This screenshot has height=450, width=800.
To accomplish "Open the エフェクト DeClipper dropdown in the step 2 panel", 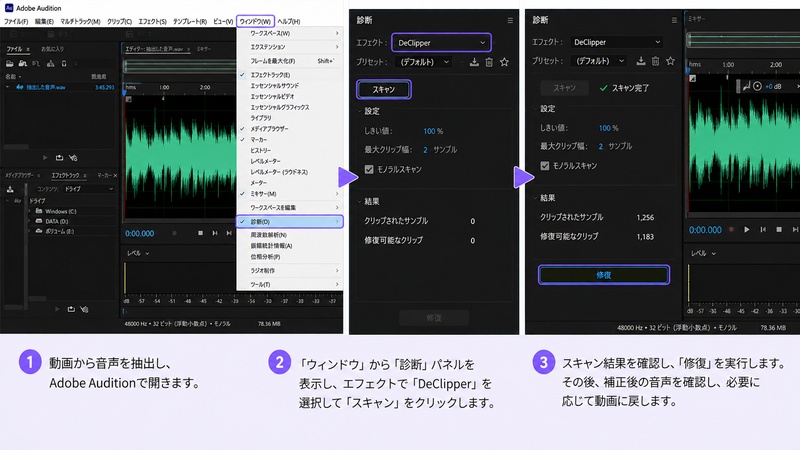I will coord(441,43).
